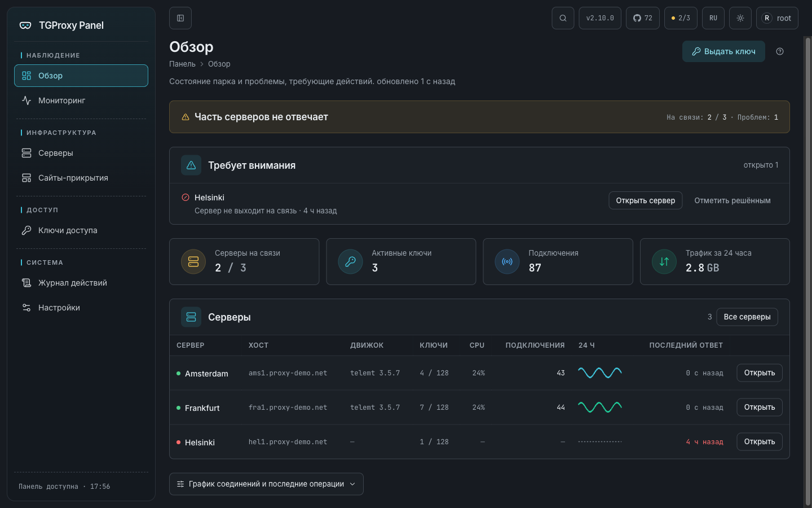Open Ключи доступа in sidebar
812x508 pixels.
coord(81,230)
